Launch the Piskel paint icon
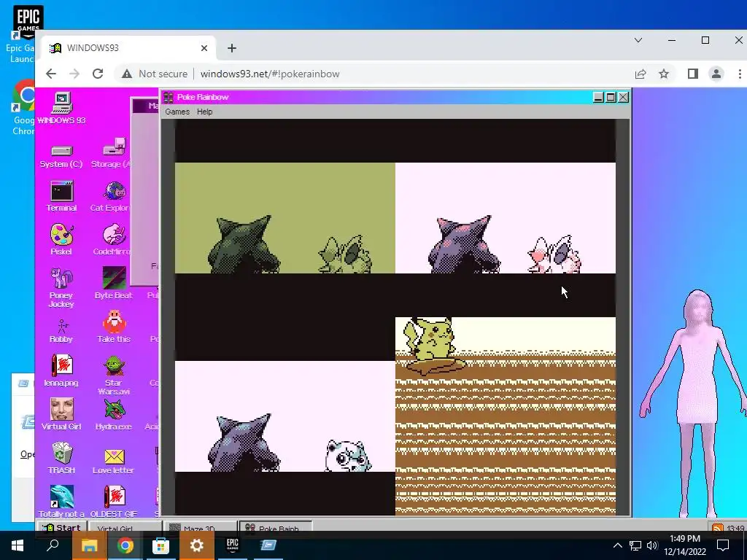 (x=61, y=239)
